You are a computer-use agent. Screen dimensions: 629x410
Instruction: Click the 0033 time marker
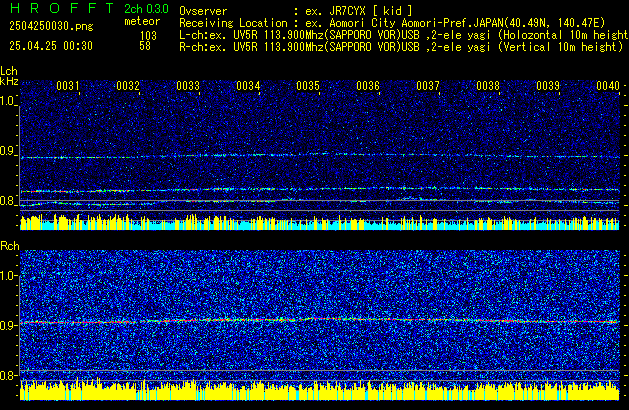click(x=188, y=86)
